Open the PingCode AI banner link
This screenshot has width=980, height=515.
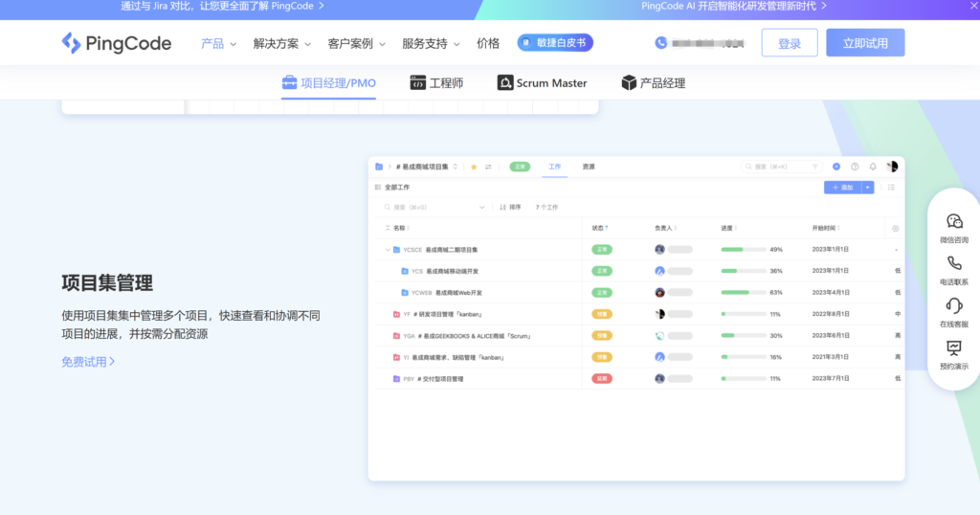point(734,6)
